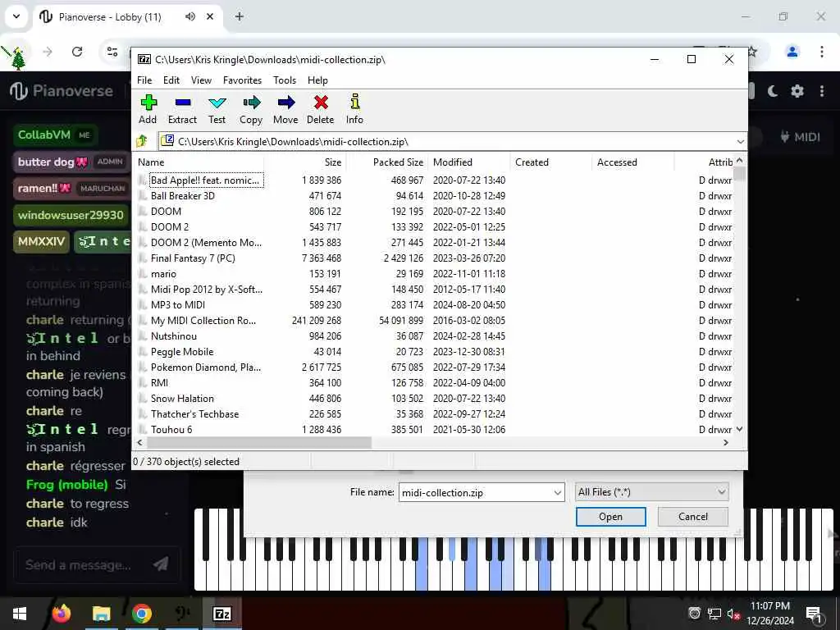The width and height of the screenshot is (840, 630).
Task: Click the Info toolbar icon
Action: (354, 109)
